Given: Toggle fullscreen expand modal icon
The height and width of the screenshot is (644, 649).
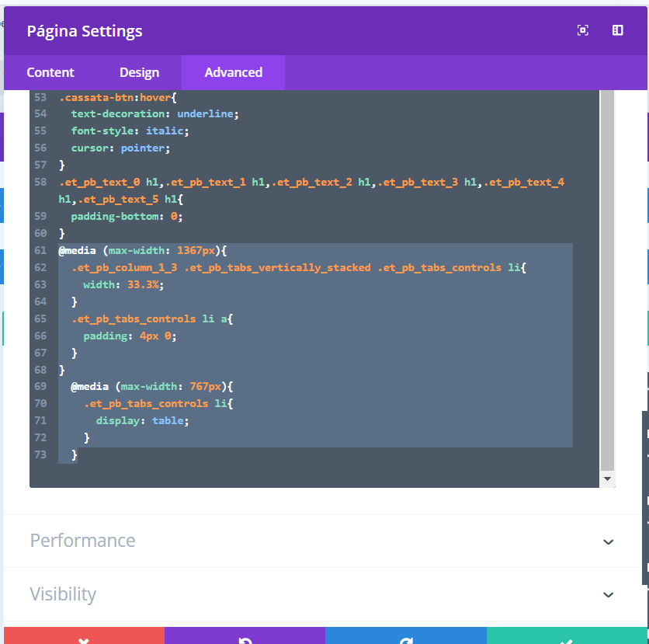Looking at the screenshot, I should click(x=583, y=30).
